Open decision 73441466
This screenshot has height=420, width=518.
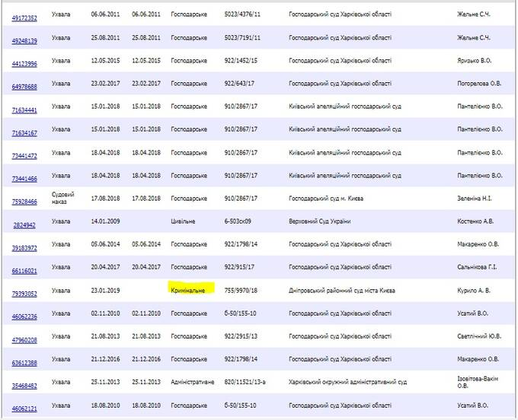25,178
